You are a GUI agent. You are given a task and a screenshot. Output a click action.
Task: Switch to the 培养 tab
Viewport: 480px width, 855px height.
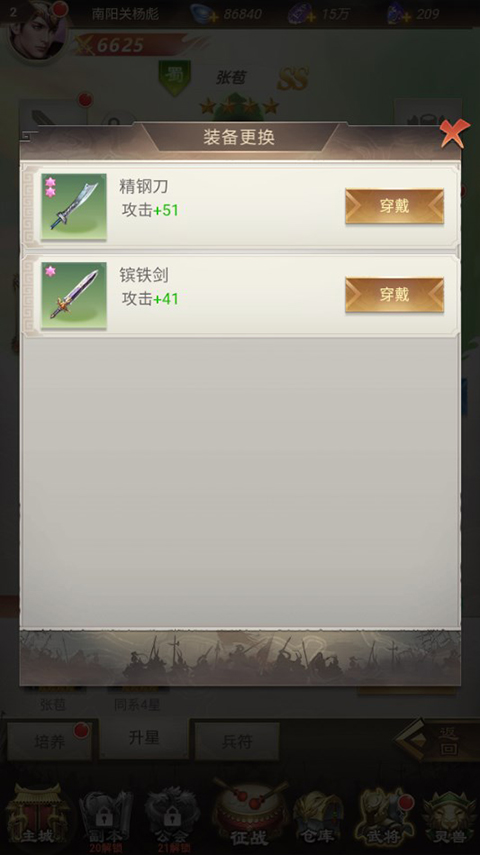pos(49,741)
